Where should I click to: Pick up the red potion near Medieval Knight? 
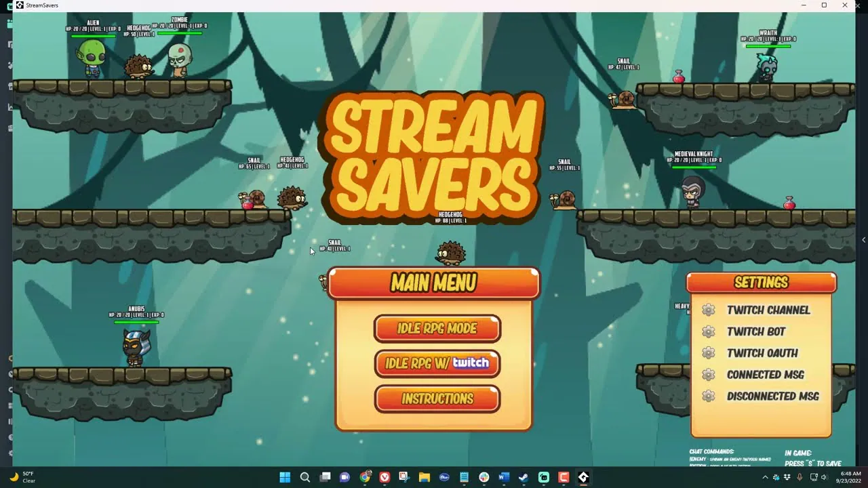(789, 203)
